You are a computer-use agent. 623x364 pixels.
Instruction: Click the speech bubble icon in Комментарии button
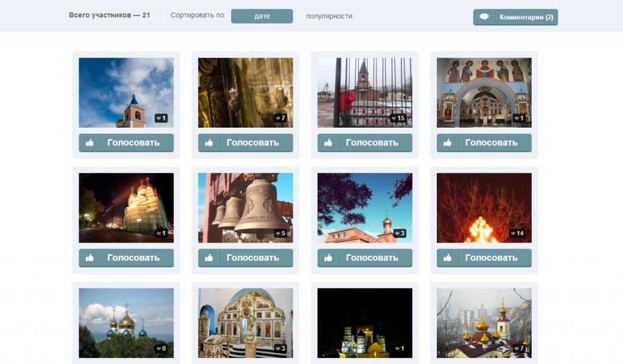(x=484, y=17)
